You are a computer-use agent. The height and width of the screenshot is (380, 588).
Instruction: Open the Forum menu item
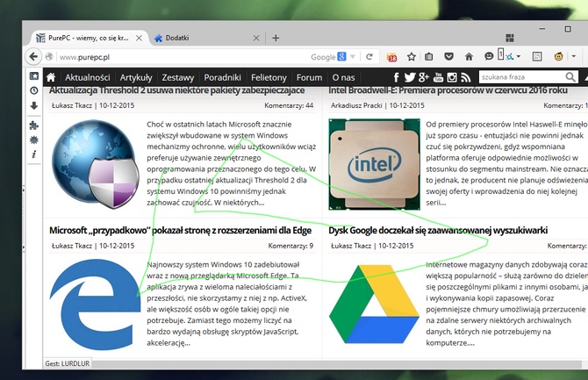coord(310,77)
